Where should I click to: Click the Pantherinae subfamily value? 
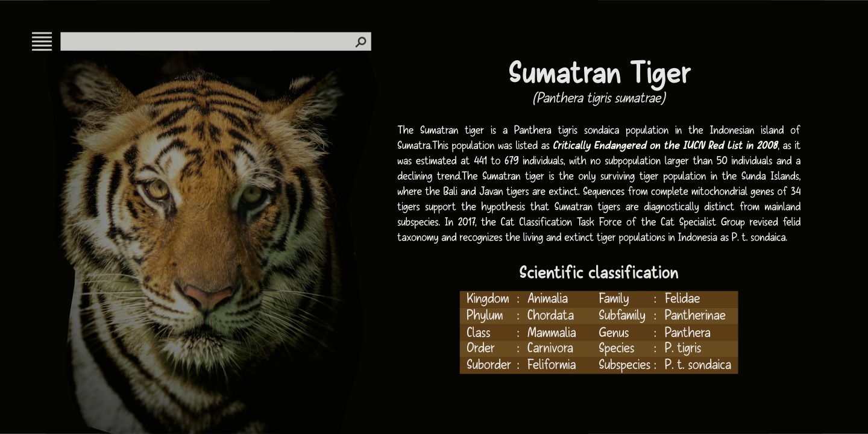[x=695, y=315]
